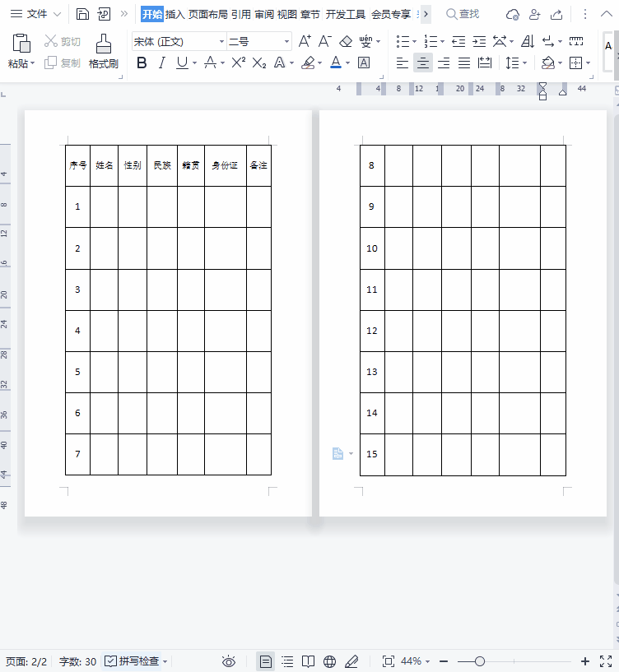Viewport: 619px width, 672px height.
Task: Switch to web layout globe icon
Action: (329, 661)
